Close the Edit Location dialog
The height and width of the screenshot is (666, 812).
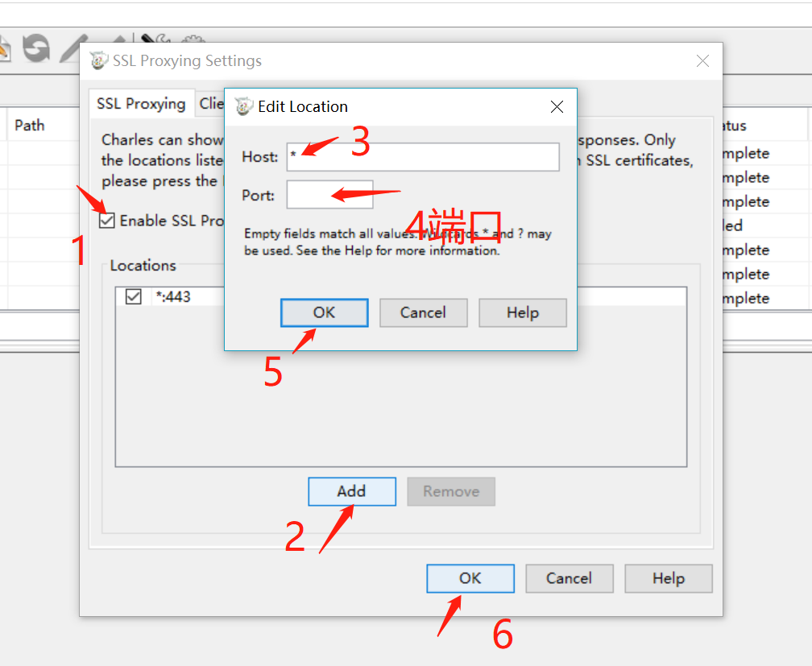[x=557, y=106]
